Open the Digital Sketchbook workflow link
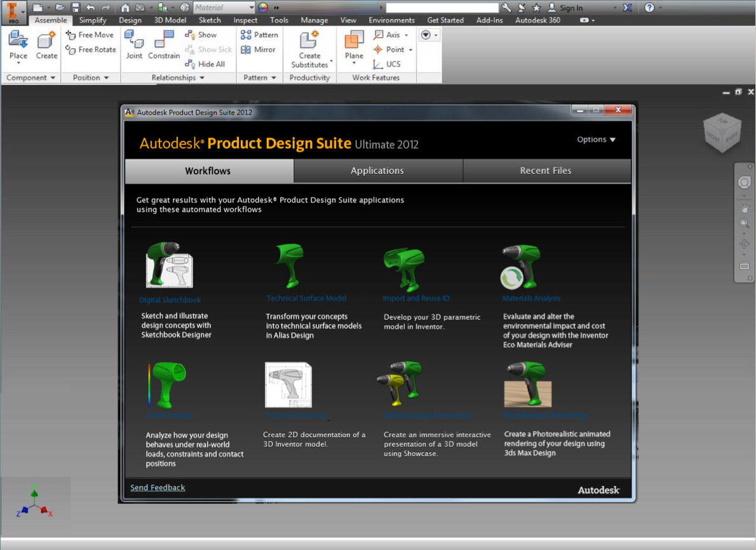This screenshot has width=756, height=550. pos(170,300)
